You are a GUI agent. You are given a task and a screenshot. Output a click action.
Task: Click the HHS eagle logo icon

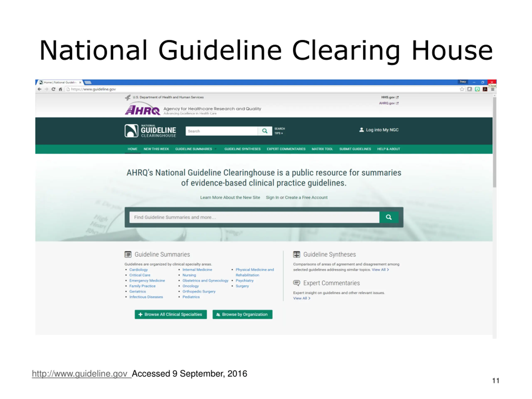[x=128, y=97]
